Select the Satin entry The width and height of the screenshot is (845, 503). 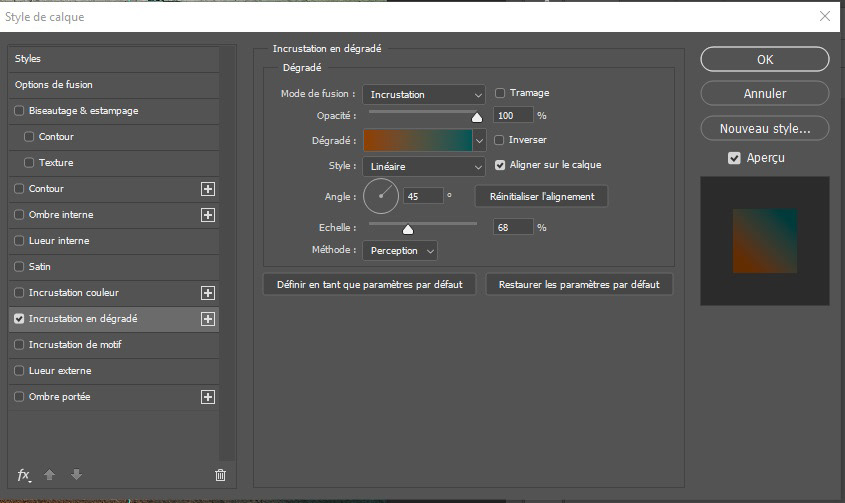(x=114, y=266)
